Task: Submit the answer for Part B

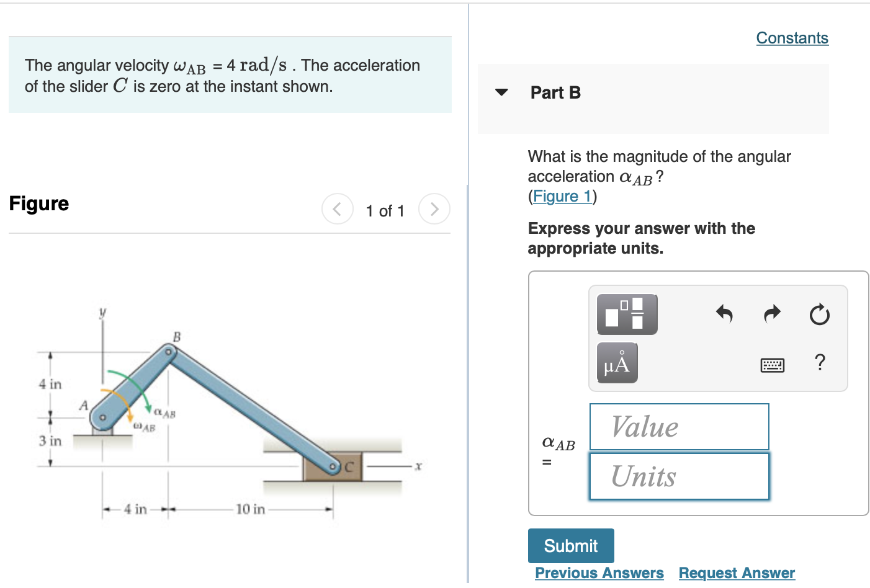Action: coord(570,545)
